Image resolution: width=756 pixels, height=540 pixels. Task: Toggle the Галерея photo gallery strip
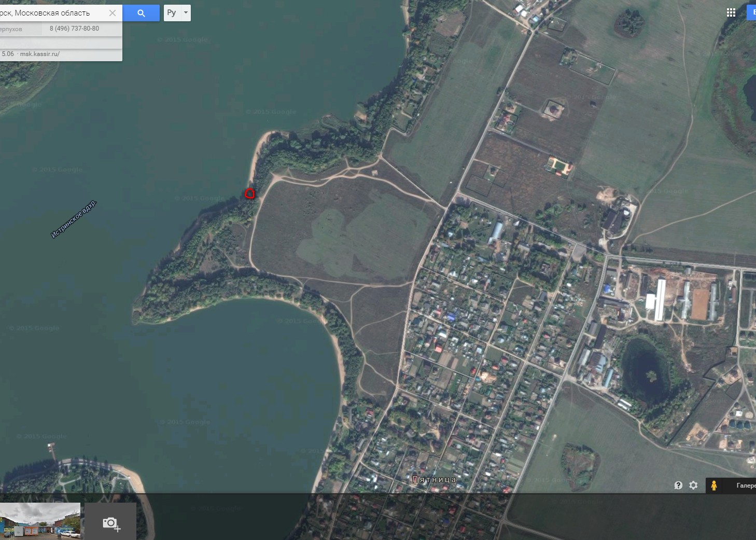point(745,486)
